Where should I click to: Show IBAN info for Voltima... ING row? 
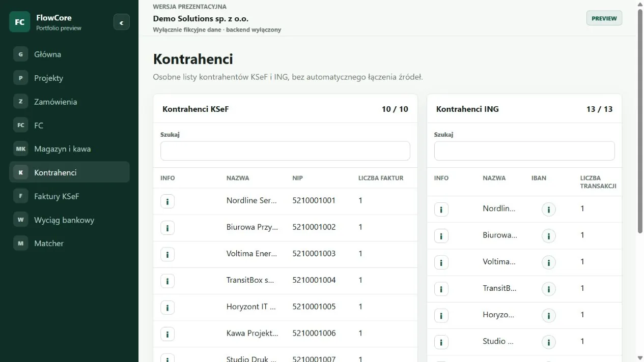[x=548, y=262]
